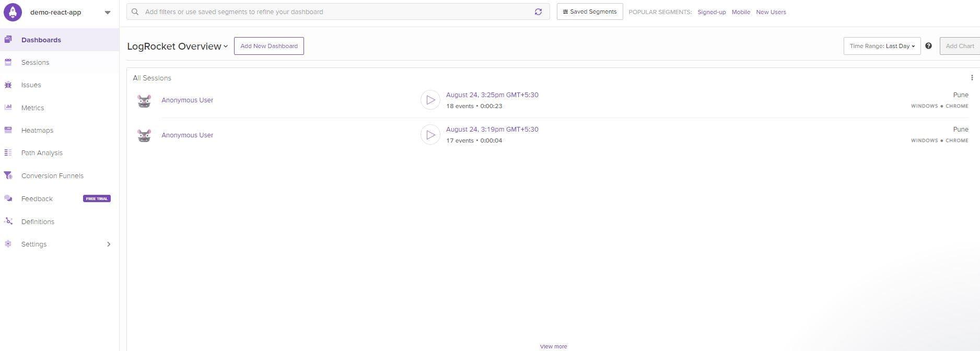Click the Conversion Funnels funnel icon
The image size is (980, 351).
(8, 175)
